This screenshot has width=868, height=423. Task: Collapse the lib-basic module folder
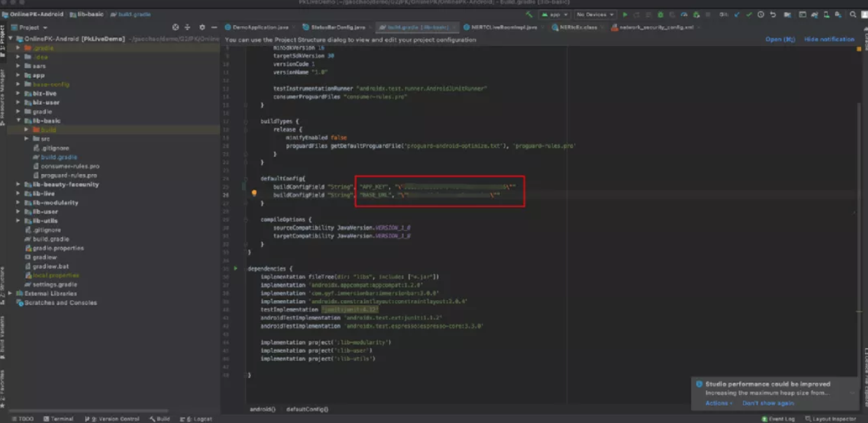pos(19,121)
